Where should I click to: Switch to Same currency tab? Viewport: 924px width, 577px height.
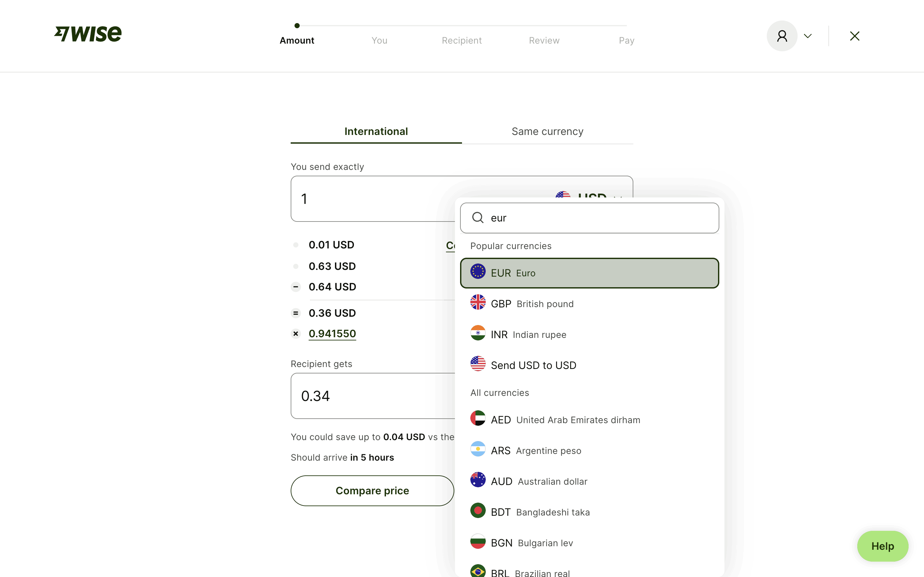(x=547, y=131)
